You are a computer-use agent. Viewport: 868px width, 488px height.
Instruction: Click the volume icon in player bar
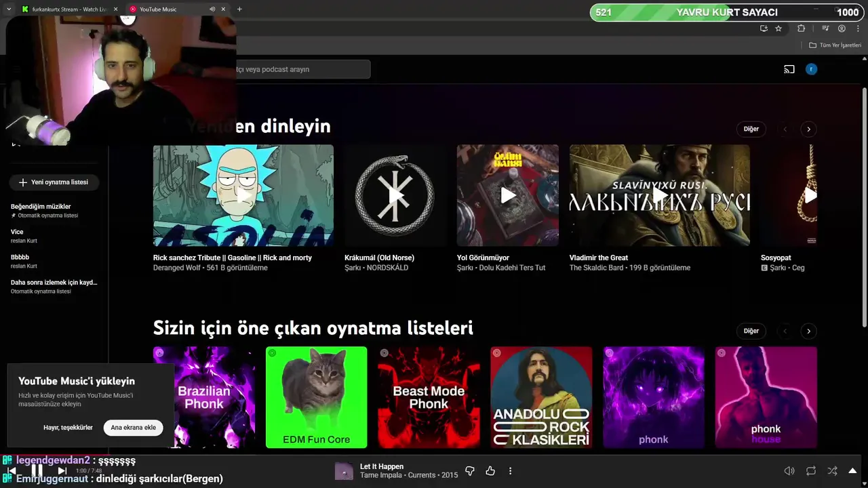tap(789, 471)
